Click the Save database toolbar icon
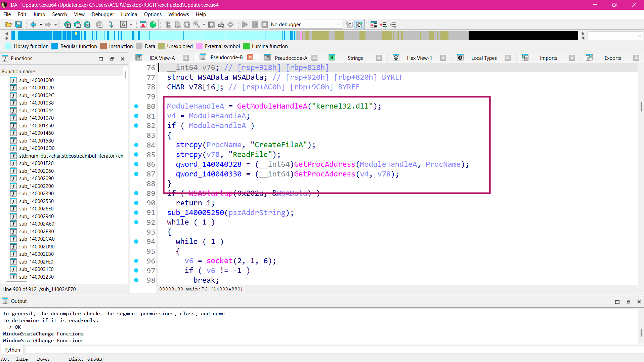Viewport: 644px width, 362px height. pyautogui.click(x=18, y=25)
